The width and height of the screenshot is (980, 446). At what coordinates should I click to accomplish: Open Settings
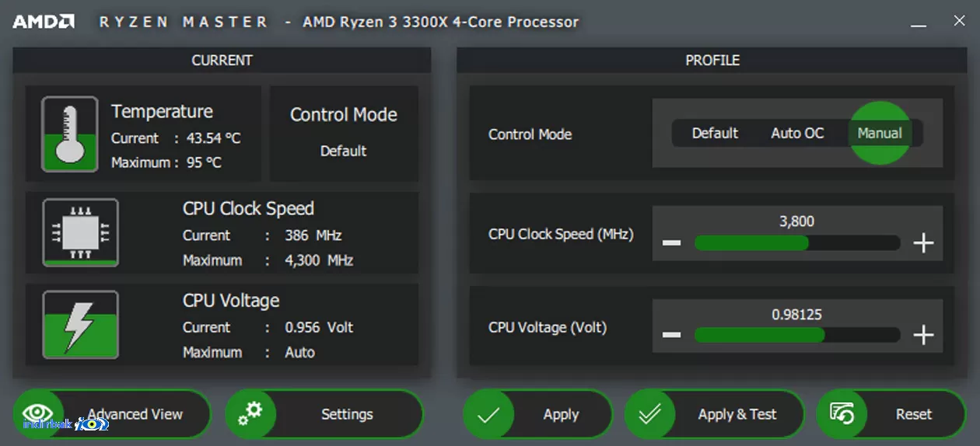pos(324,414)
